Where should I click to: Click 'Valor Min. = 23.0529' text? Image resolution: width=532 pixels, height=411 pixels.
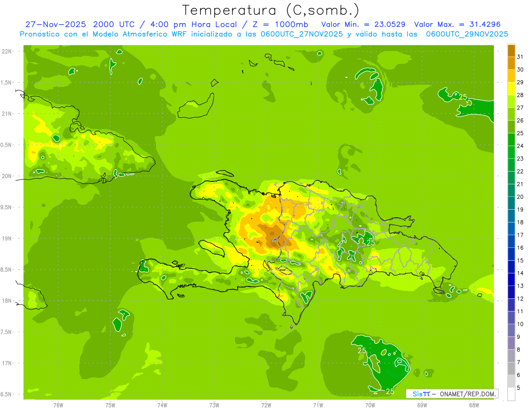click(x=363, y=24)
